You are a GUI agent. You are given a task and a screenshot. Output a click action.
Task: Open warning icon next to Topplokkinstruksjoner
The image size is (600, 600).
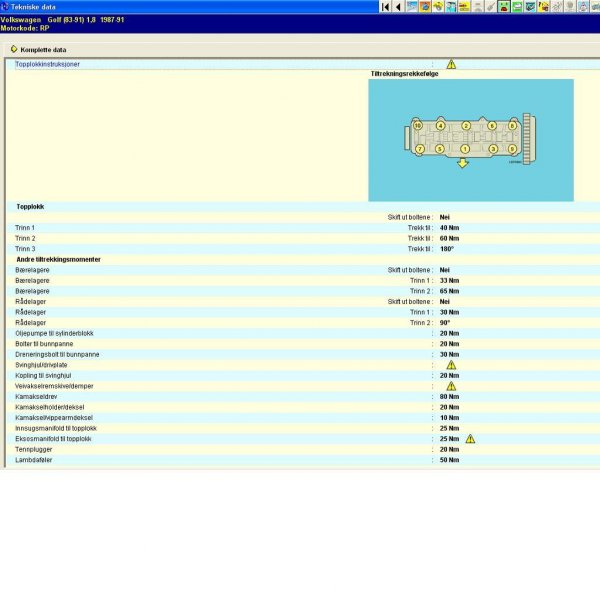(x=451, y=64)
